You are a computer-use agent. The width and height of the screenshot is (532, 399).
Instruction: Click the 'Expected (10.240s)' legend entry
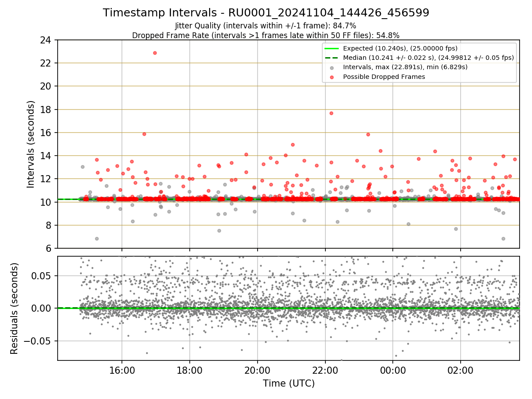[x=400, y=48]
